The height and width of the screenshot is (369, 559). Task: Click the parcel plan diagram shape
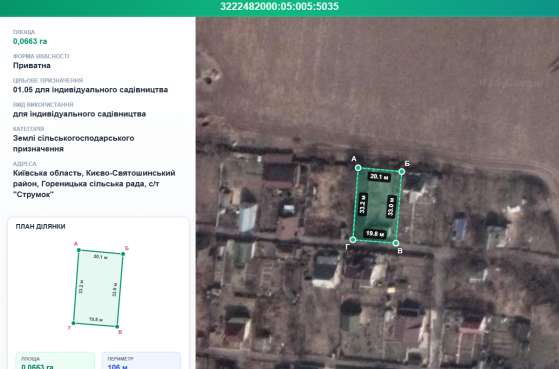[98, 288]
